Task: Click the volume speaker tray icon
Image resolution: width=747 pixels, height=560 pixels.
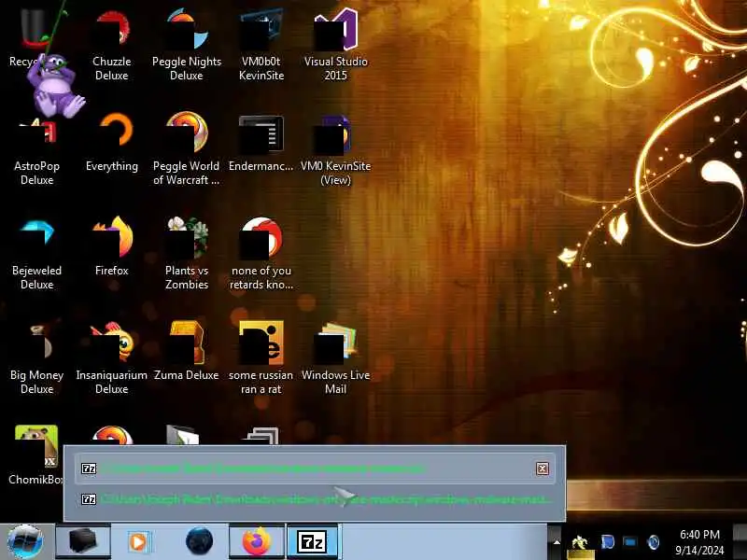Action: point(654,542)
